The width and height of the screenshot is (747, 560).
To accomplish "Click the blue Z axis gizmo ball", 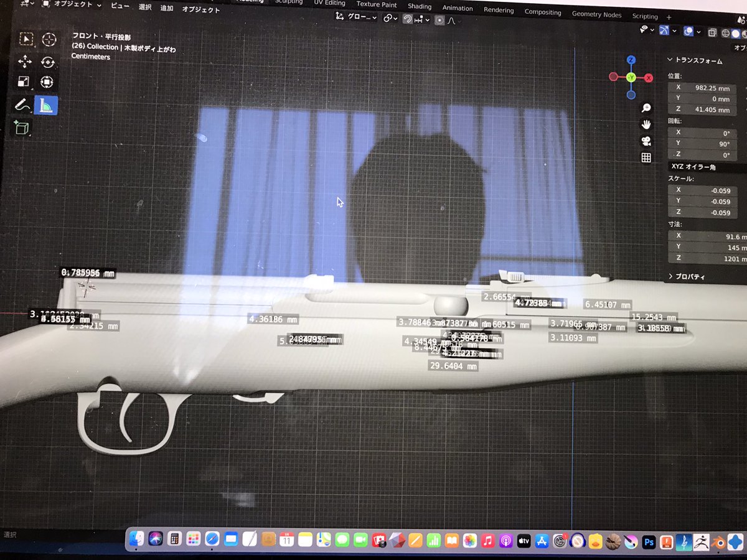I will point(631,60).
